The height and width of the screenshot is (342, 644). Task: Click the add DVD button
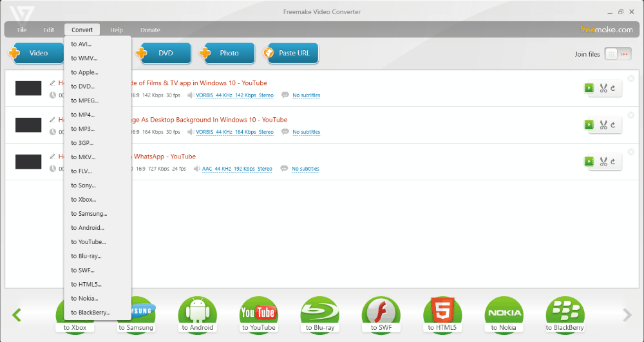pyautogui.click(x=164, y=53)
